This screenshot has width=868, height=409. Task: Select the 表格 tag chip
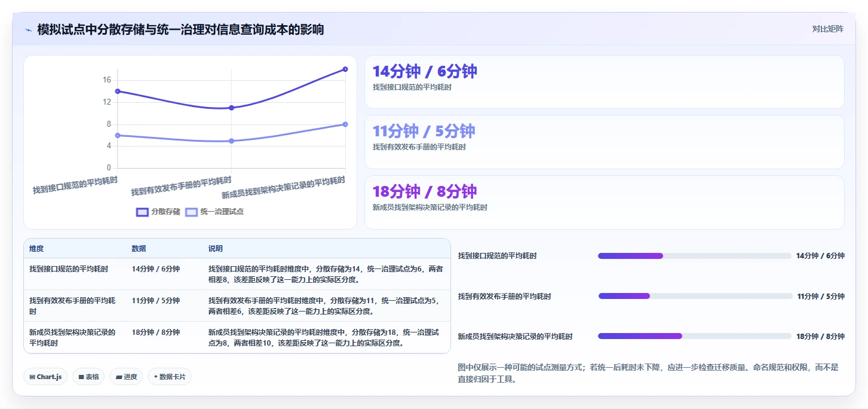(x=88, y=377)
